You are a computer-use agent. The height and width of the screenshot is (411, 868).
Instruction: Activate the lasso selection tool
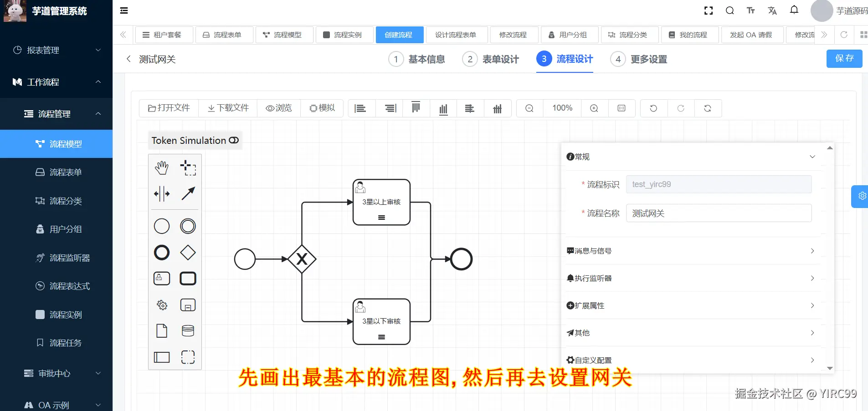(188, 167)
